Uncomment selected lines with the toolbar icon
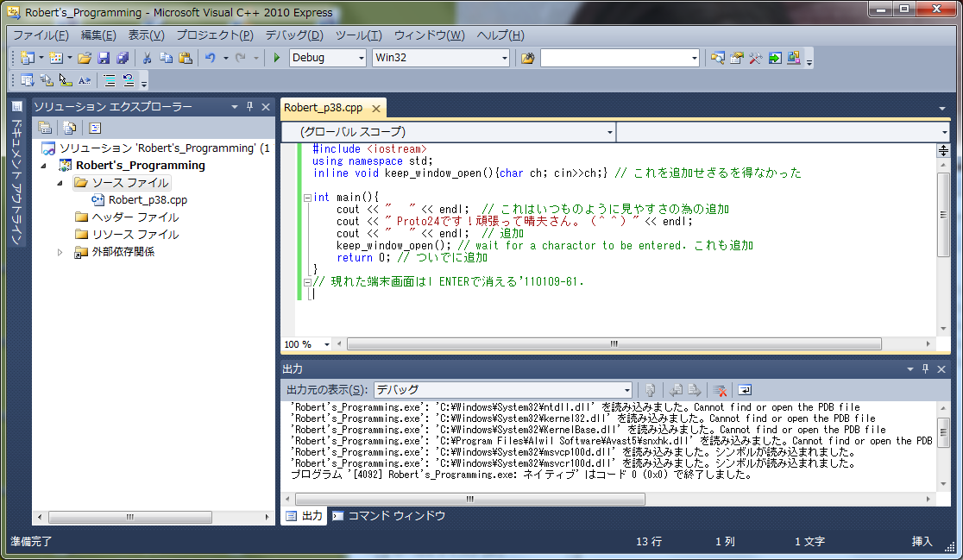 tap(129, 80)
